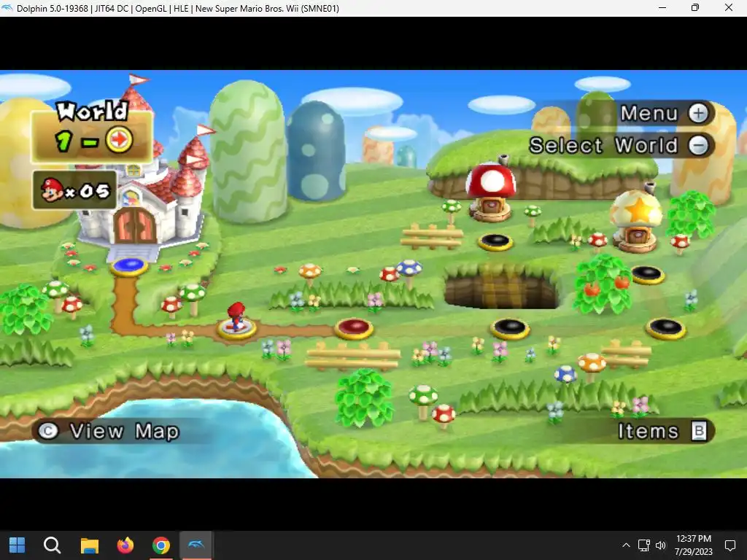Open the notification center icon

click(x=729, y=545)
